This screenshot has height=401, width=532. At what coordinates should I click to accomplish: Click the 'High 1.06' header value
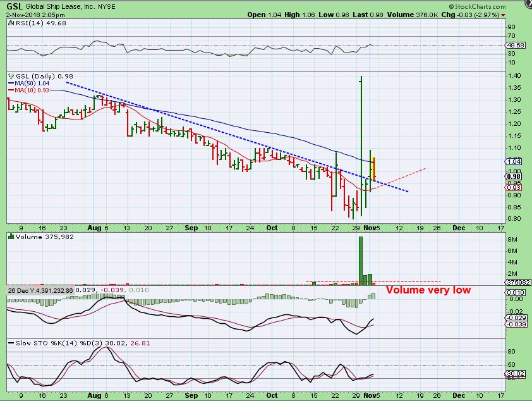click(299, 15)
